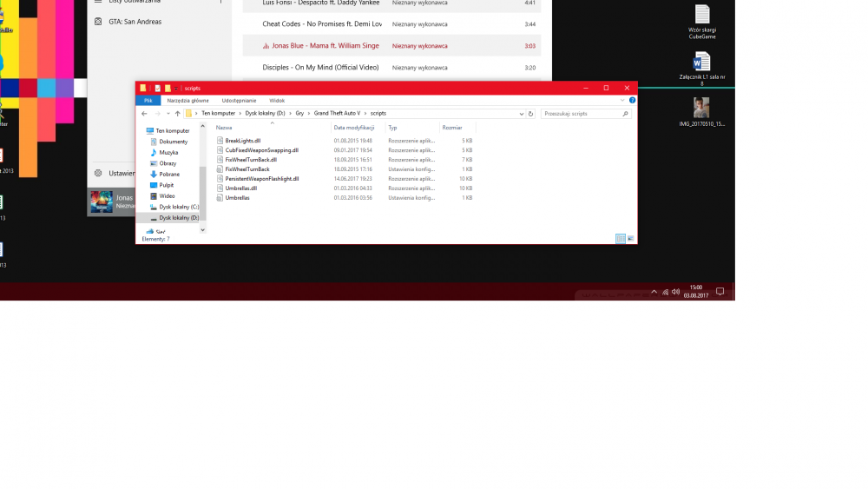868x489 pixels.
Task: Click New folder quick access icon
Action: [x=168, y=88]
